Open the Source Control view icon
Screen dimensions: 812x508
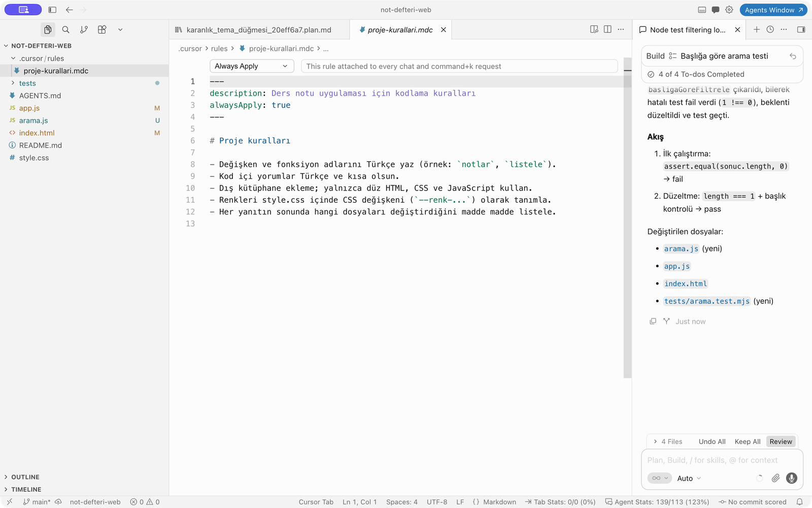click(84, 29)
